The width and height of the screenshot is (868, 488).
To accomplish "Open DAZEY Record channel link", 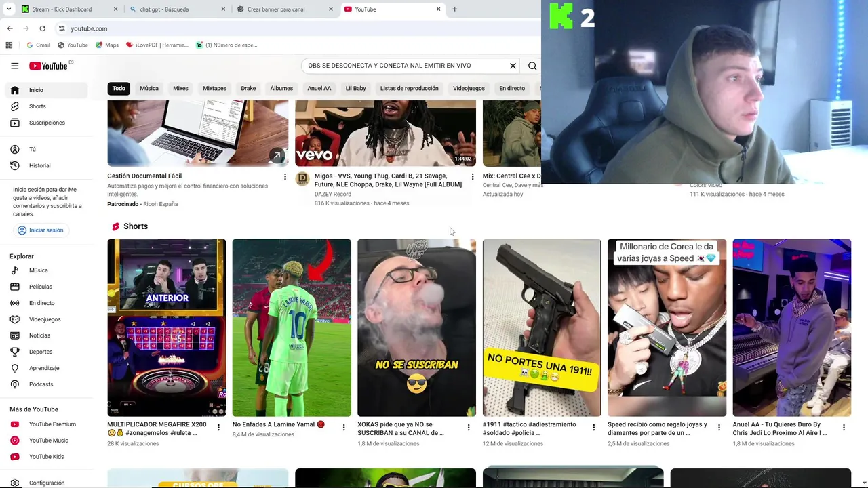I will 332,194.
